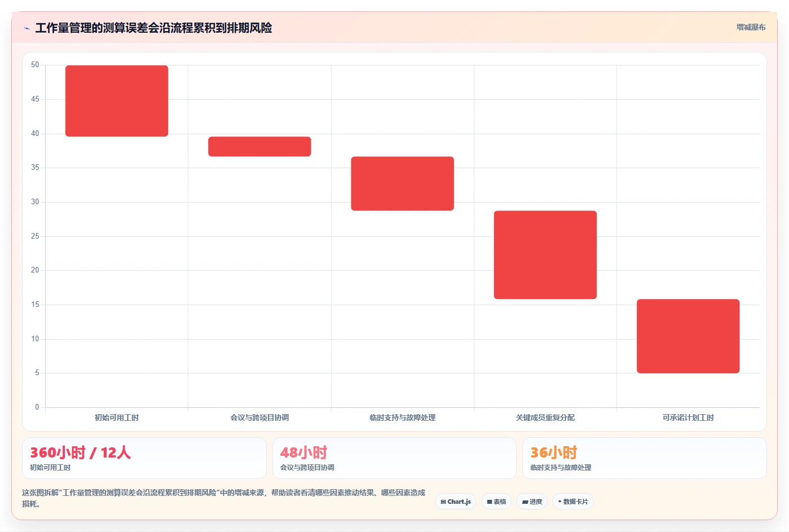This screenshot has height=532, width=789.
Task: Click the 表格 tag chip
Action: point(496,502)
